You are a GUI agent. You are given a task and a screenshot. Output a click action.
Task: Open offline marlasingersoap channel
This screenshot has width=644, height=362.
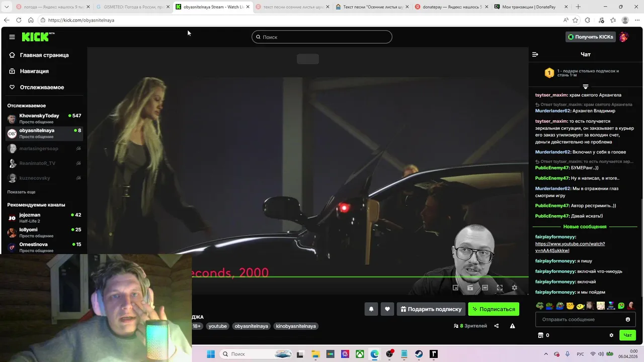pyautogui.click(x=44, y=148)
